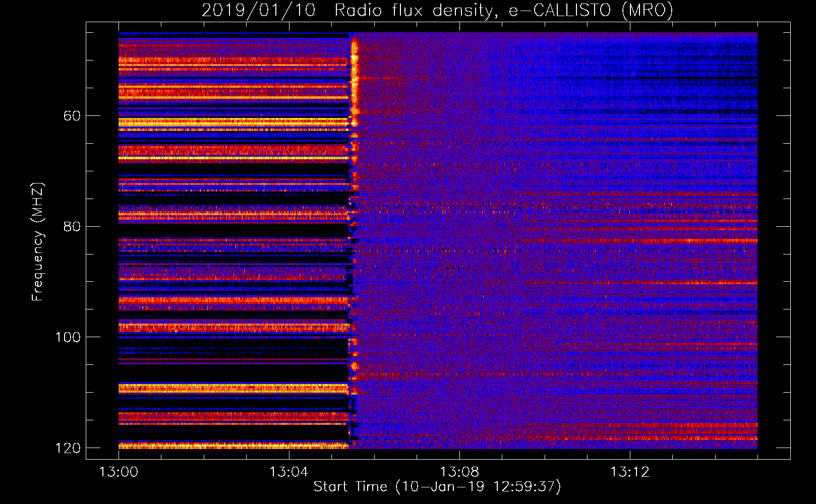Viewport: 816px width, 504px height.
Task: Select the plot title "Radio flux density, e-CALLISTO (MRO)"
Action: (504, 10)
